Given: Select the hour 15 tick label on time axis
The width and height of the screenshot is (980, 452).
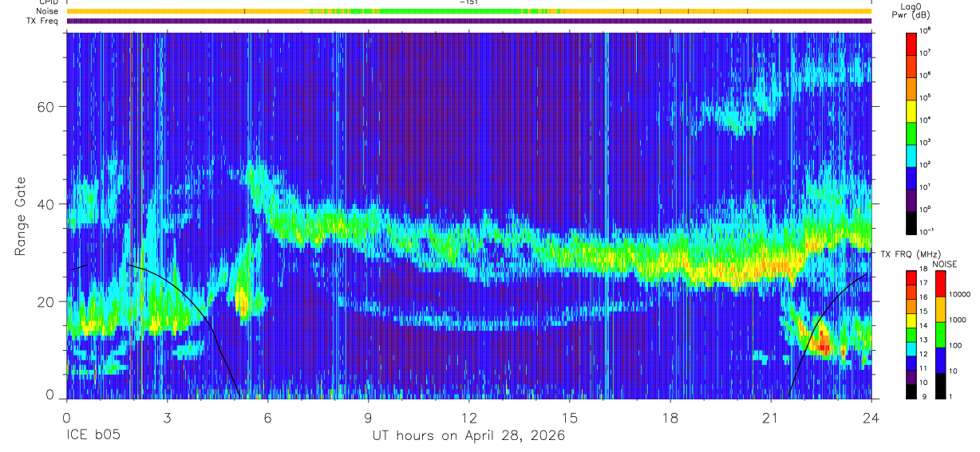Looking at the screenshot, I should pyautogui.click(x=570, y=418).
